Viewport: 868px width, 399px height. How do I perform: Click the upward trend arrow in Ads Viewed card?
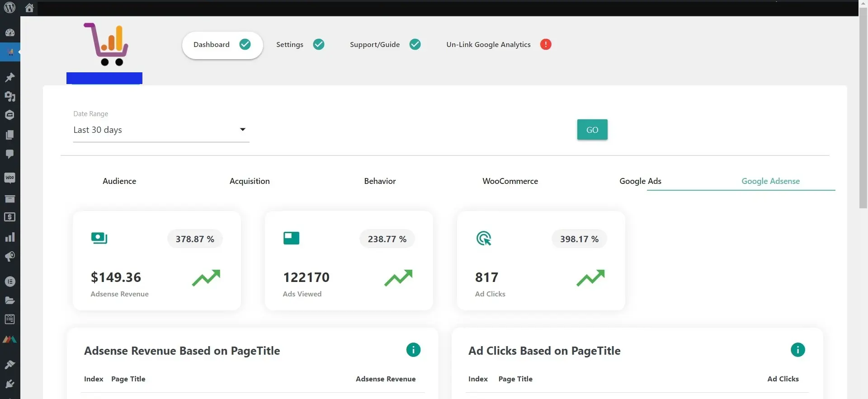pos(398,278)
